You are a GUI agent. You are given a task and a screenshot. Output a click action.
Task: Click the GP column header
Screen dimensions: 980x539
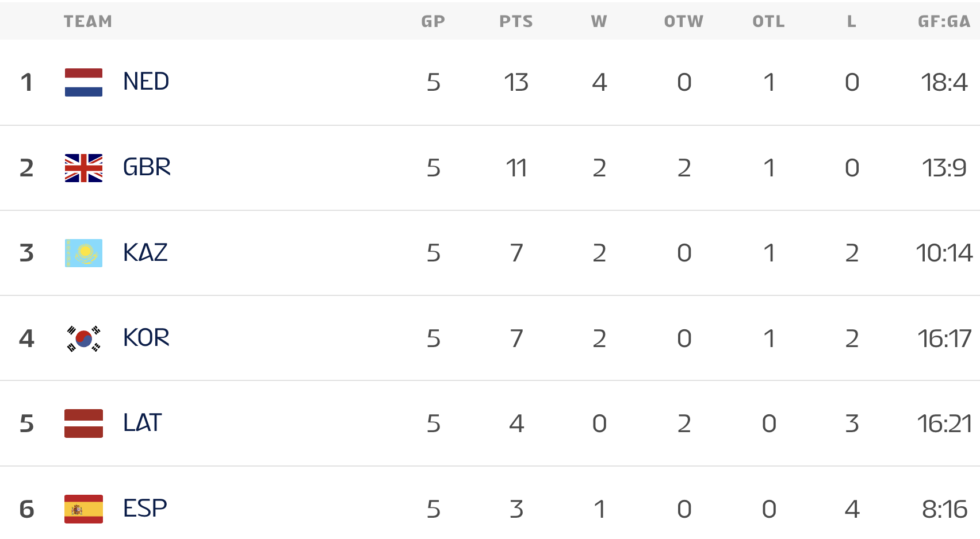433,21
